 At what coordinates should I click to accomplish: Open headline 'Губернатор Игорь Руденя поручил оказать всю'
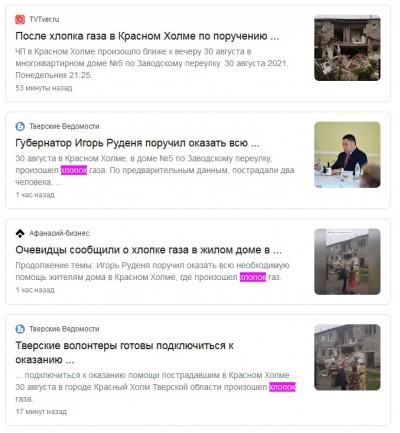tap(137, 143)
